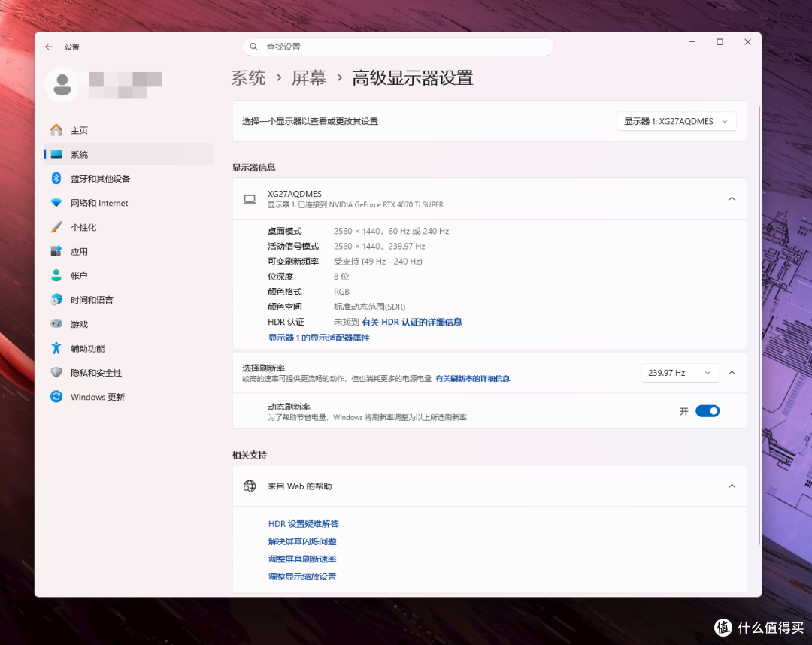Open the 显示器 1: XG27AQDMES dropdown
This screenshot has width=812, height=645.
[x=677, y=121]
